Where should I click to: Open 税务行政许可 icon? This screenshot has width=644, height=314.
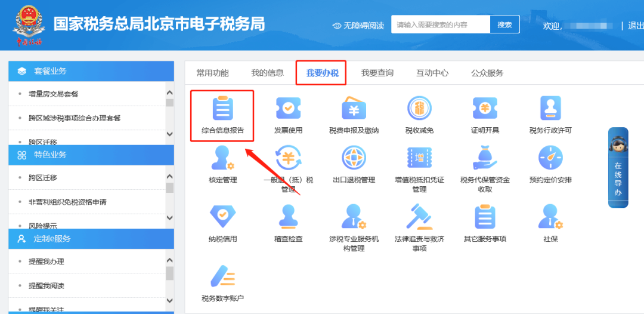click(551, 109)
